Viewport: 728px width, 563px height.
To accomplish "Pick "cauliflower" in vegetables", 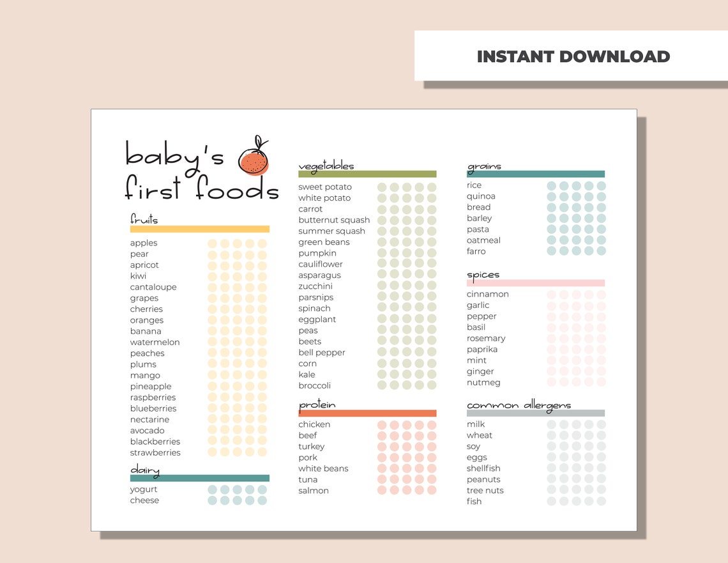I will (x=321, y=264).
